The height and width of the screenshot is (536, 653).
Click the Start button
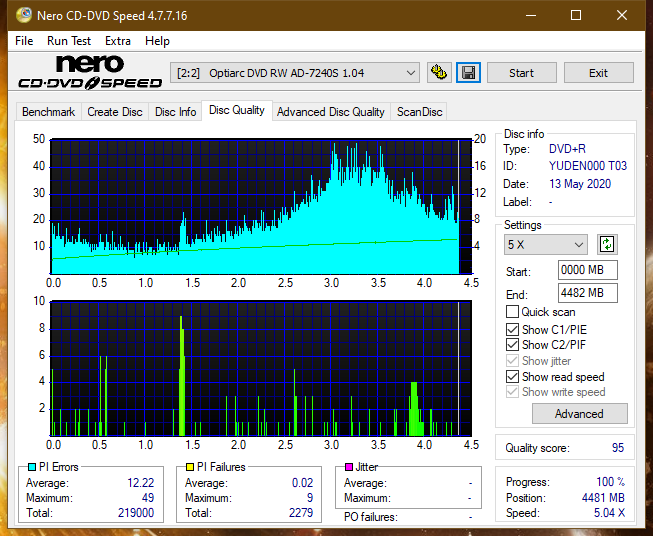coord(521,73)
